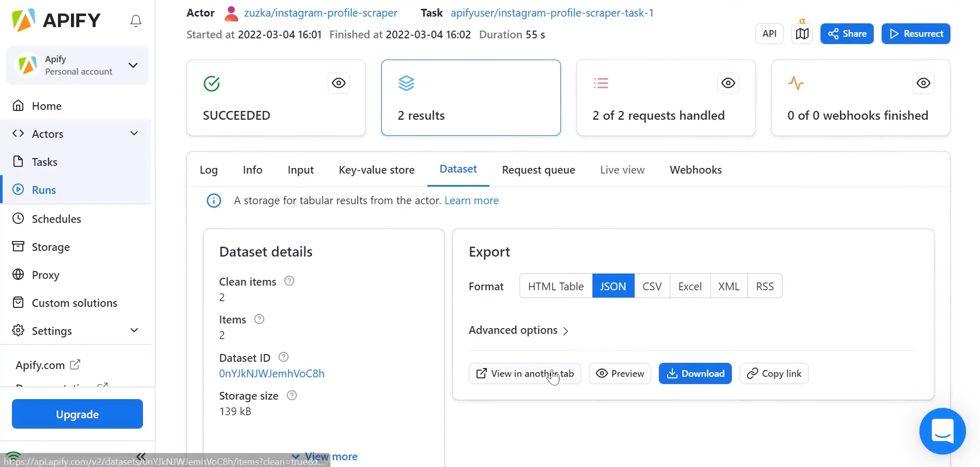Click the API button

click(769, 34)
